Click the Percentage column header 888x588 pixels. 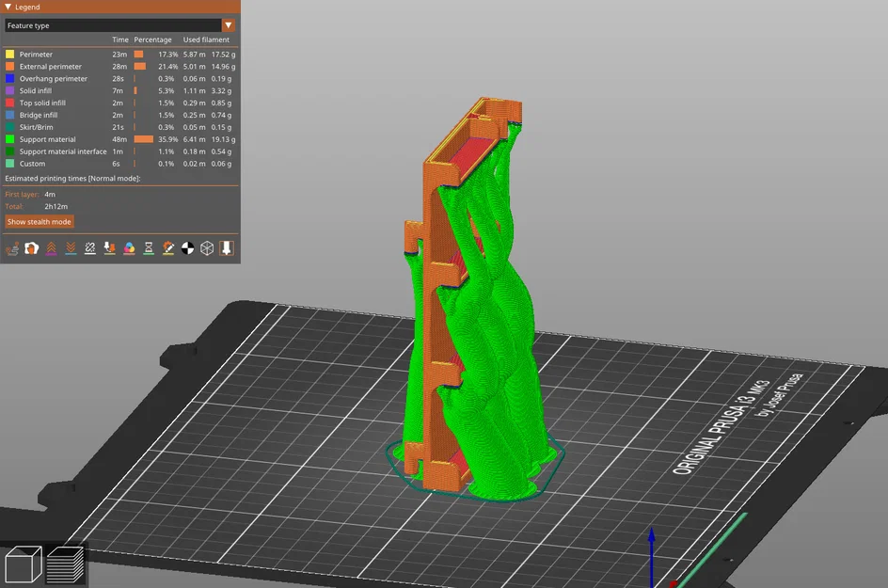[x=153, y=40]
